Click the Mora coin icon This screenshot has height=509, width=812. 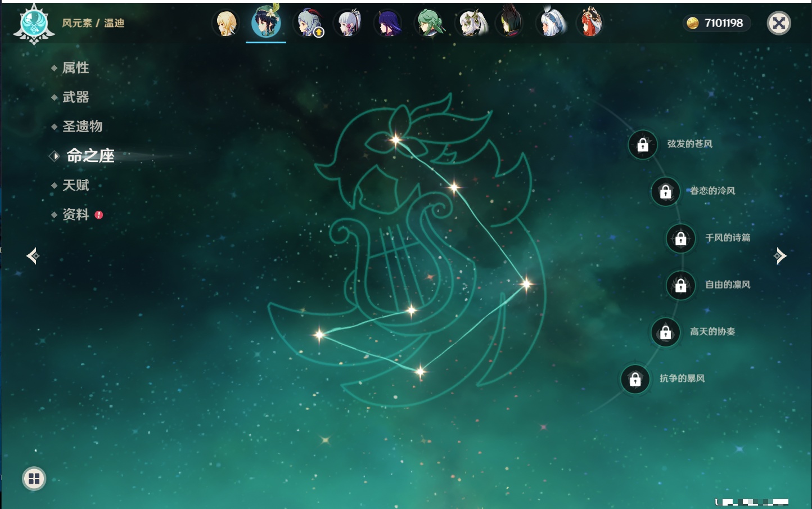click(x=693, y=23)
